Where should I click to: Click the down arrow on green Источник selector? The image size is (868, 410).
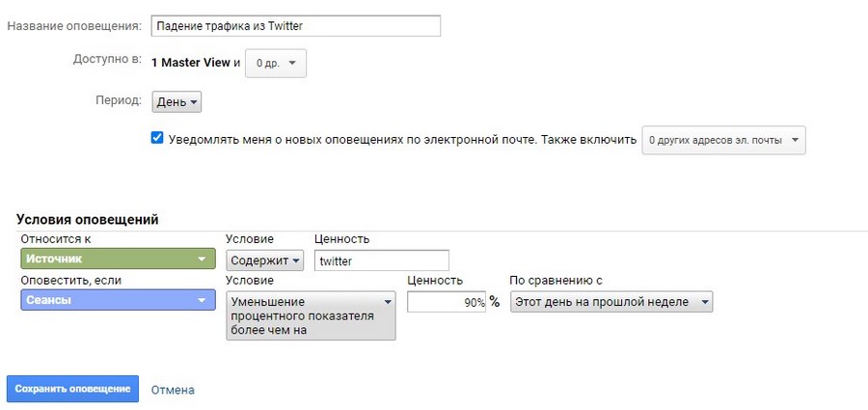[x=203, y=259]
